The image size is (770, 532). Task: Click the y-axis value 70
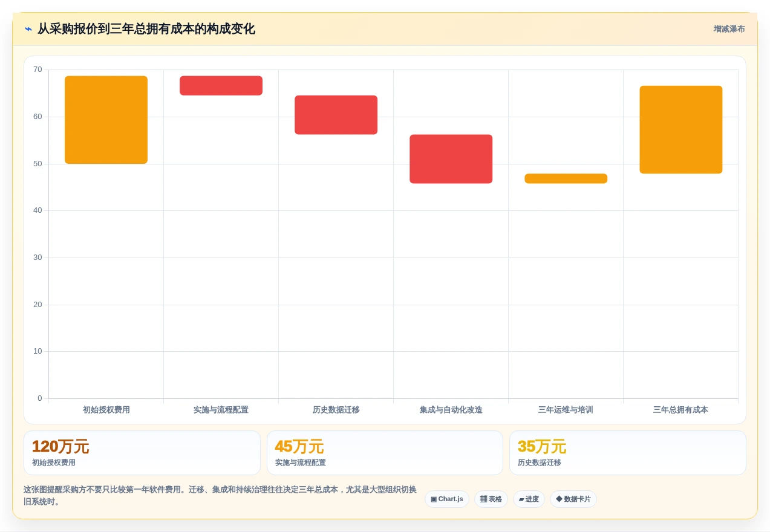pos(38,70)
